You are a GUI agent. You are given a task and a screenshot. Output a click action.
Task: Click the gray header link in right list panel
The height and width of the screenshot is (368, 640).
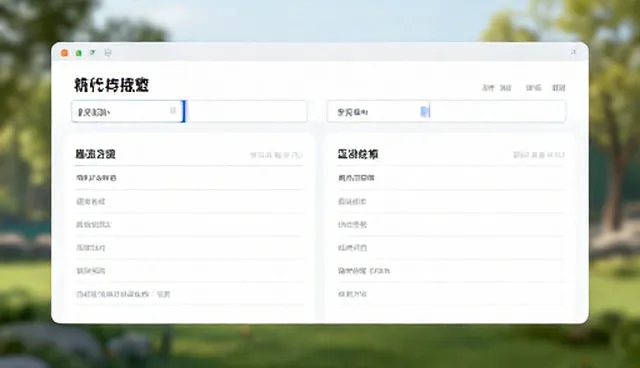point(538,155)
